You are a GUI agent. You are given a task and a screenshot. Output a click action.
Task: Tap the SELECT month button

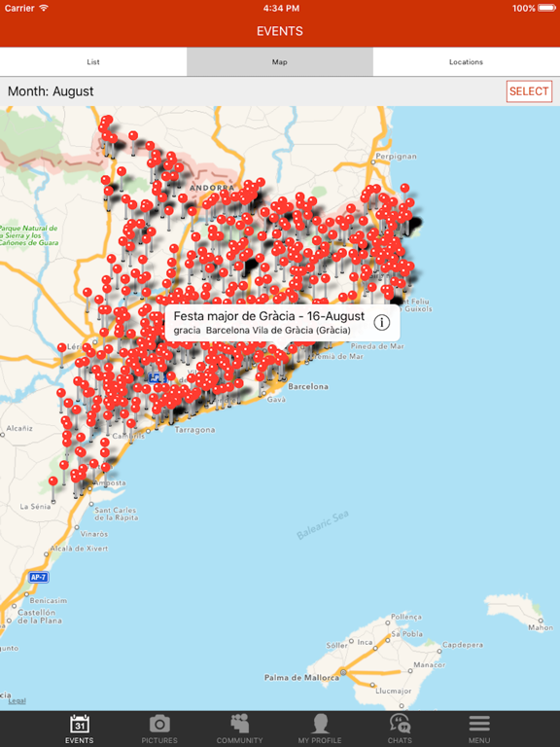529,91
